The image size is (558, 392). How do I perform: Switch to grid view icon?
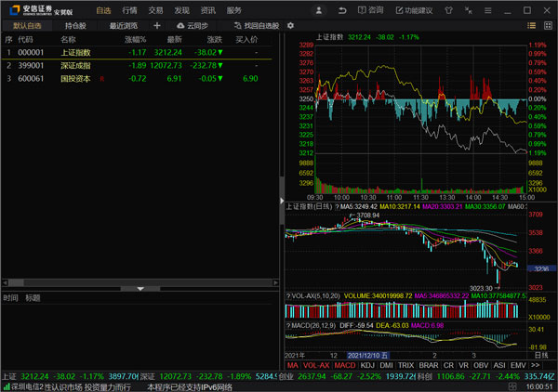548,26
